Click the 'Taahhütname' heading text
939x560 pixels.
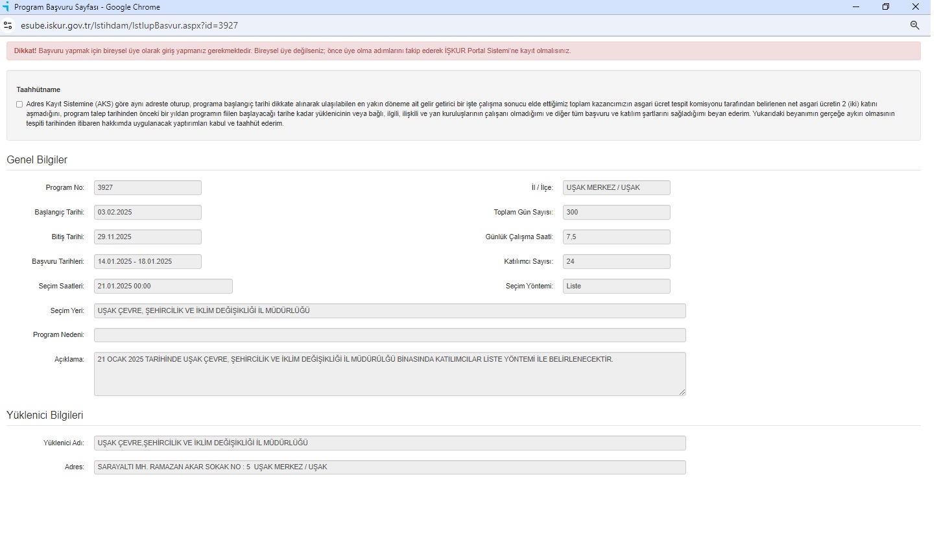(38, 90)
